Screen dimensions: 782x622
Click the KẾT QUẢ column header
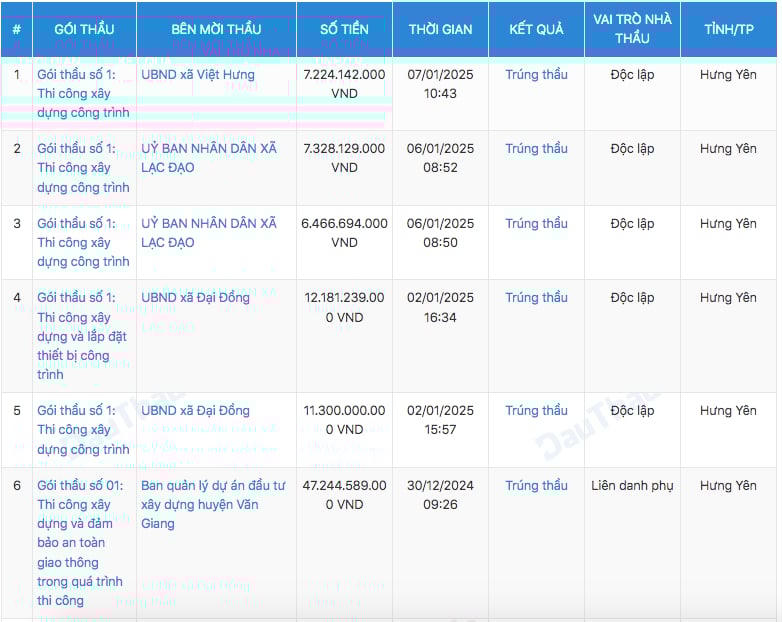tap(536, 29)
